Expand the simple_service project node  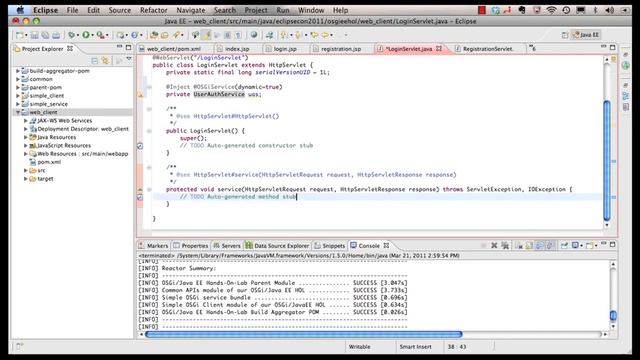pyautogui.click(x=18, y=104)
